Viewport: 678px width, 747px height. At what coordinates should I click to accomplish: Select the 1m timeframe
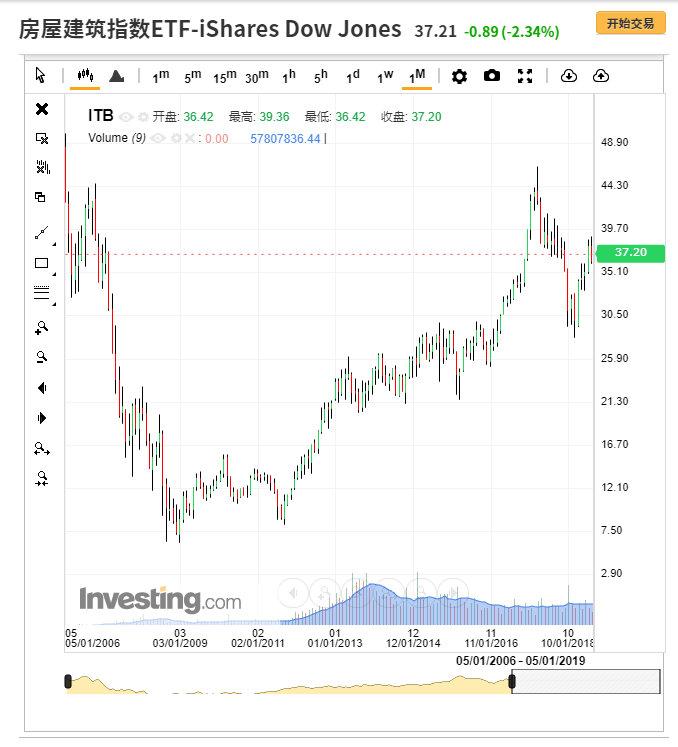[161, 76]
